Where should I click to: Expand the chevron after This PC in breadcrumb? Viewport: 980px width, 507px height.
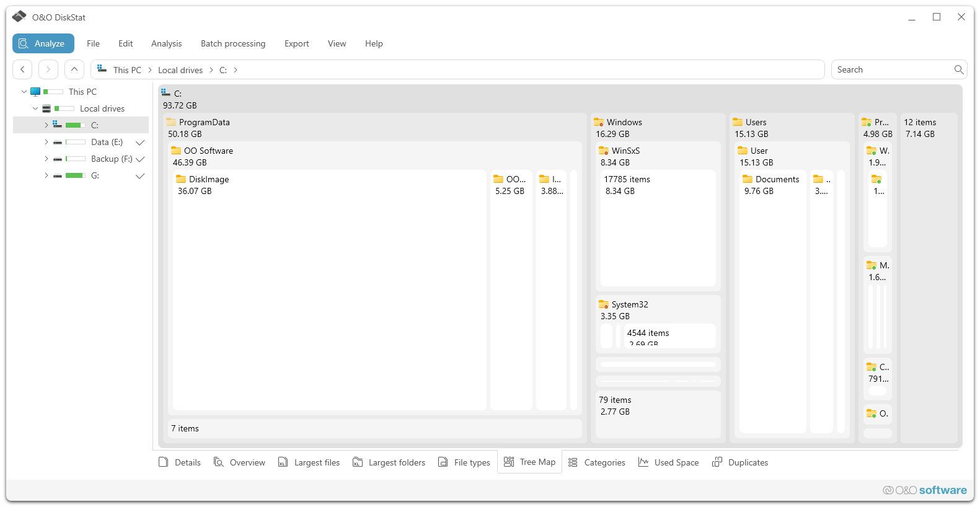pos(150,70)
